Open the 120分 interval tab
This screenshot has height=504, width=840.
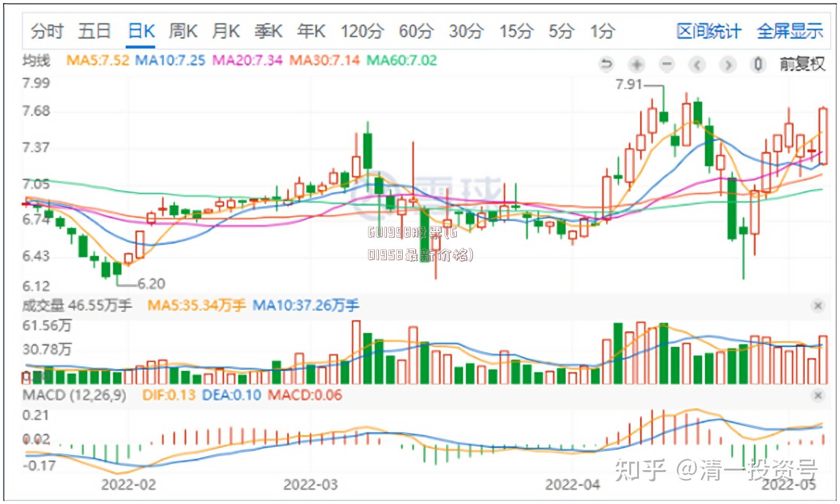coord(362,31)
